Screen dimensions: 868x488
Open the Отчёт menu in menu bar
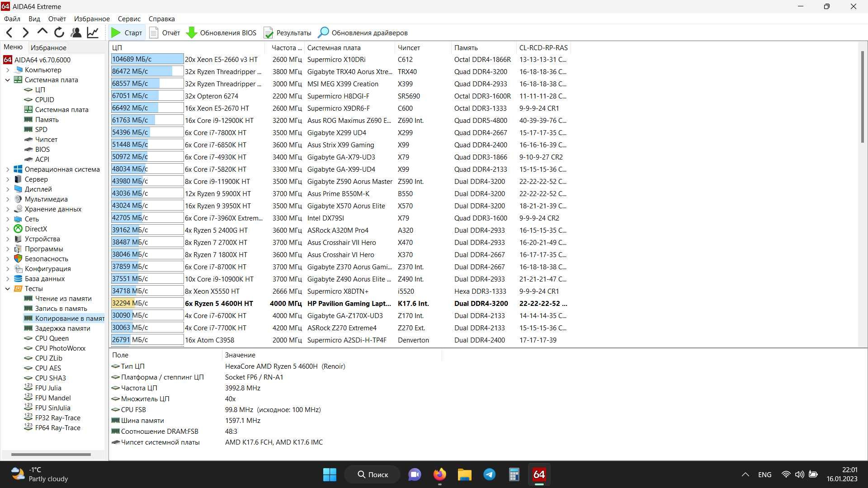pyautogui.click(x=57, y=19)
